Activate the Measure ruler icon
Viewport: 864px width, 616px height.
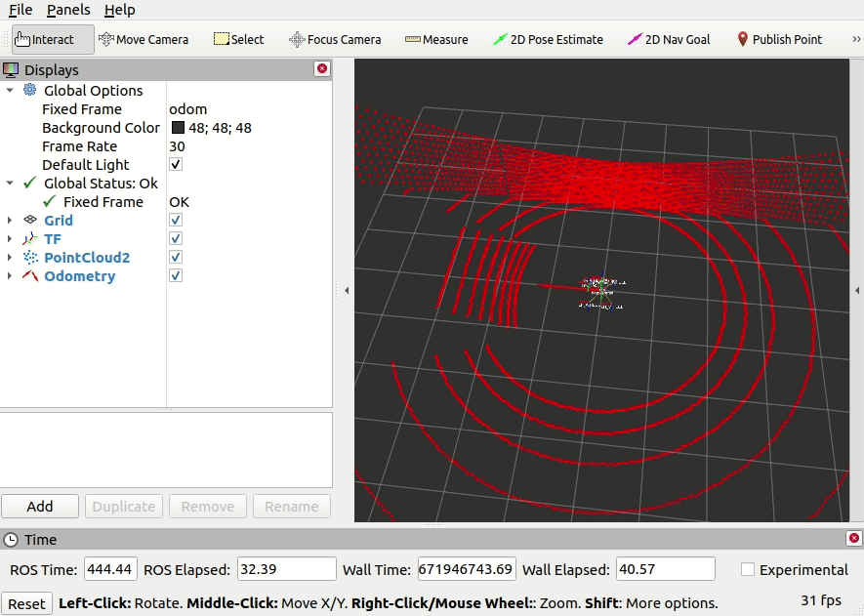pyautogui.click(x=413, y=39)
